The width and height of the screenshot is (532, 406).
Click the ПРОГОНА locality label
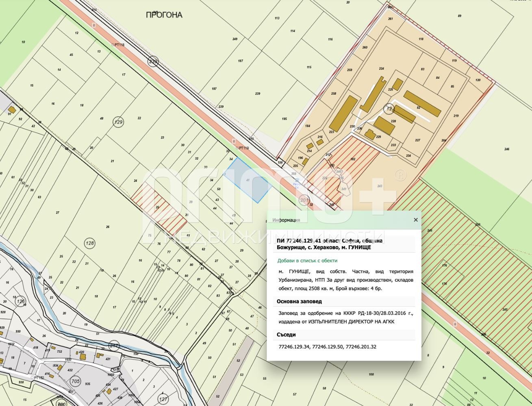pos(164,15)
